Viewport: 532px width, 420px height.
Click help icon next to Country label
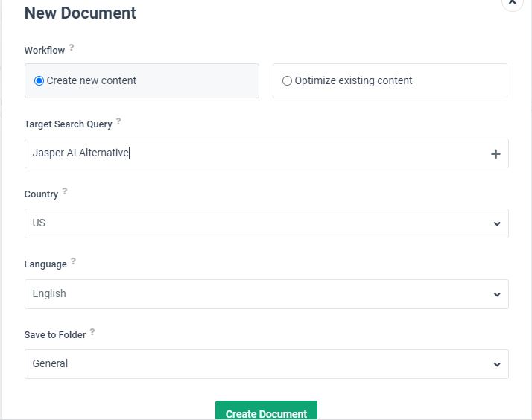click(65, 191)
